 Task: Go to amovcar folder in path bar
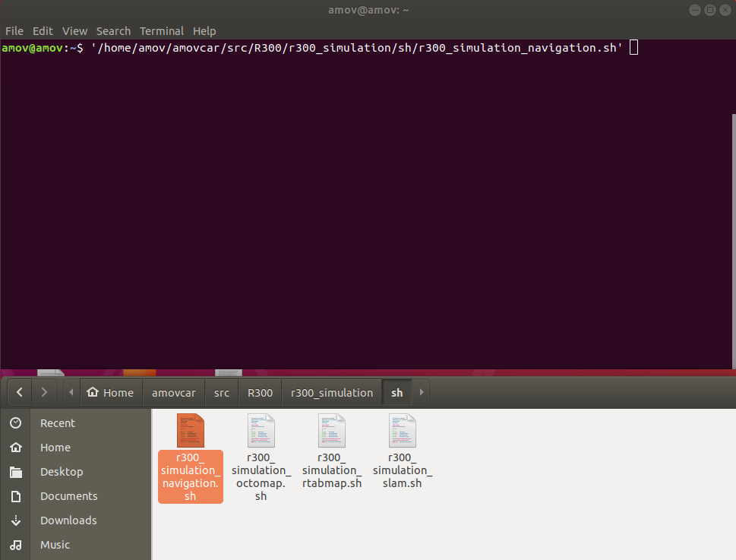coord(174,392)
